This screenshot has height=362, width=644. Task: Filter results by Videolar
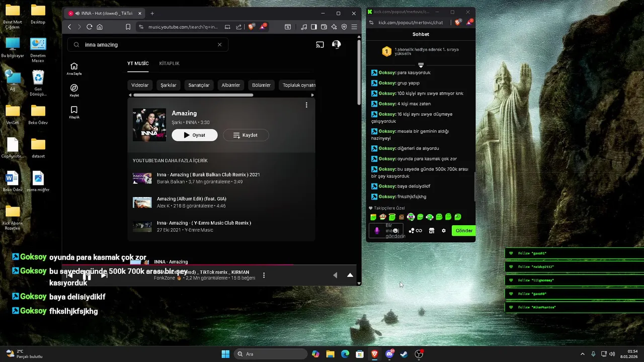(140, 85)
